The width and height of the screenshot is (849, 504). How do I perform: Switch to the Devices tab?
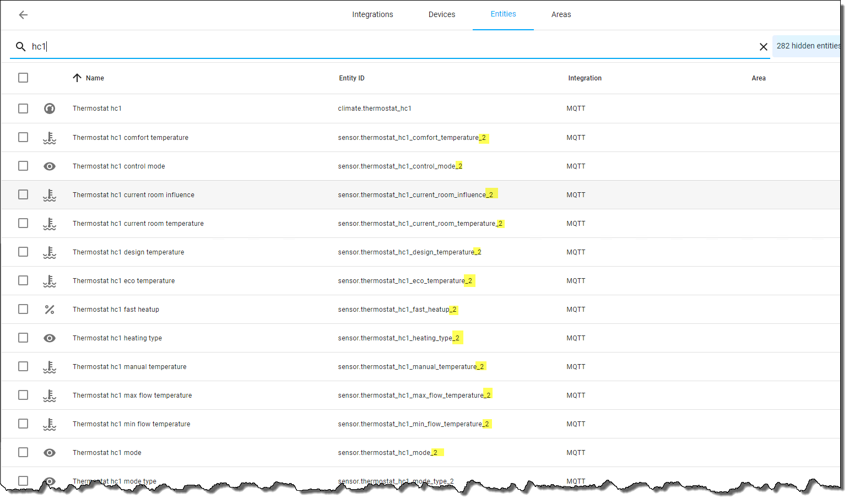coord(441,14)
